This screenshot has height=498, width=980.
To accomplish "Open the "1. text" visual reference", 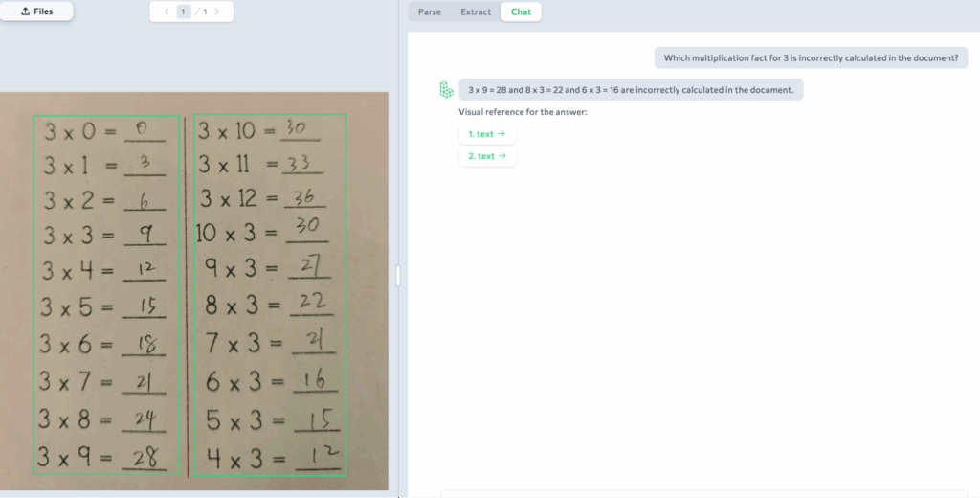I will point(486,134).
